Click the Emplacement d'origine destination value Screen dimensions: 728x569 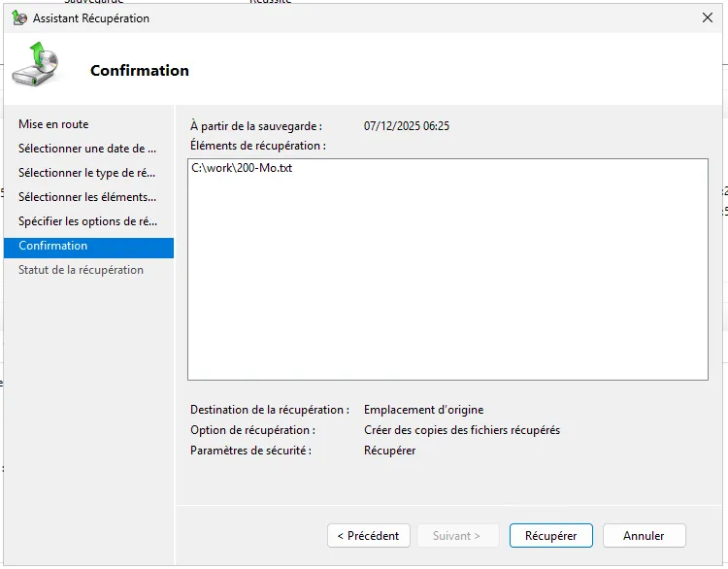(x=423, y=410)
